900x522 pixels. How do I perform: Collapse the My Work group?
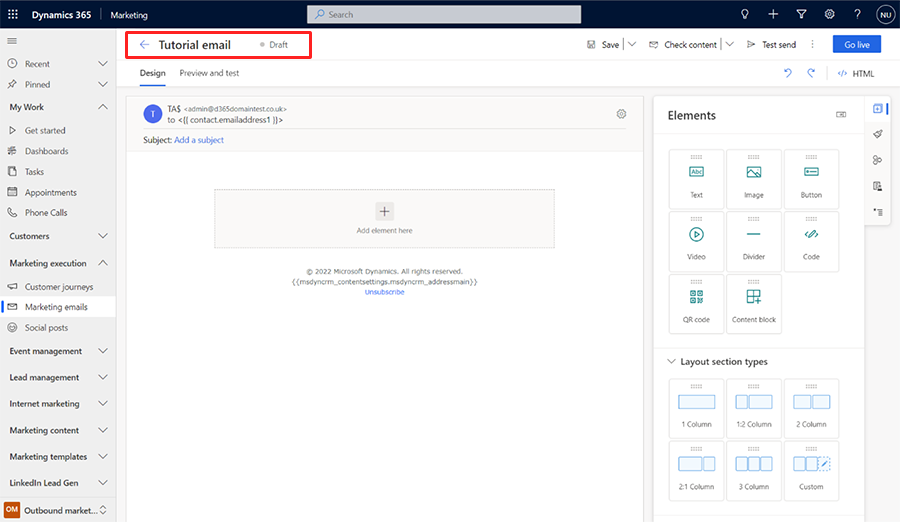(103, 107)
